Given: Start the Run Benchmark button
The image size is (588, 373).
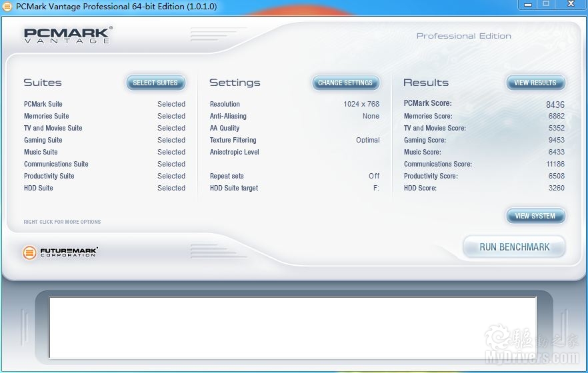Looking at the screenshot, I should [x=515, y=247].
